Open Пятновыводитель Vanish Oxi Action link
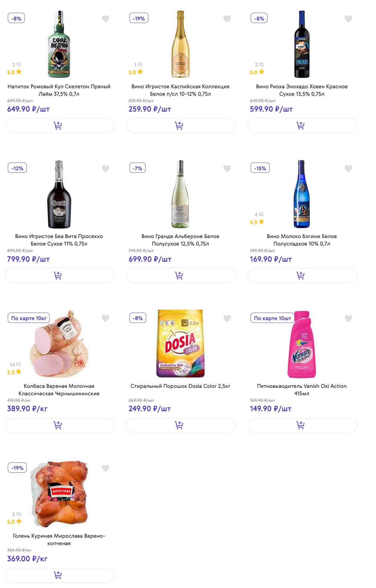 pos(302,390)
